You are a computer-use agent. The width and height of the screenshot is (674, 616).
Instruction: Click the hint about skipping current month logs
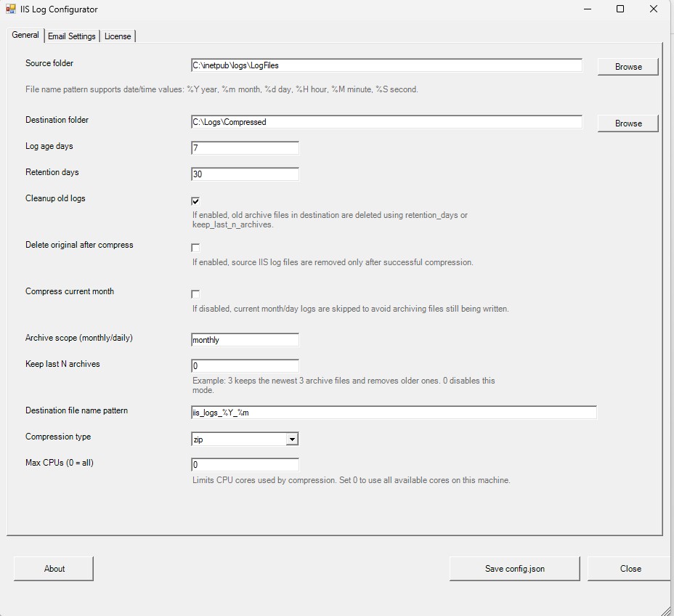(x=350, y=309)
